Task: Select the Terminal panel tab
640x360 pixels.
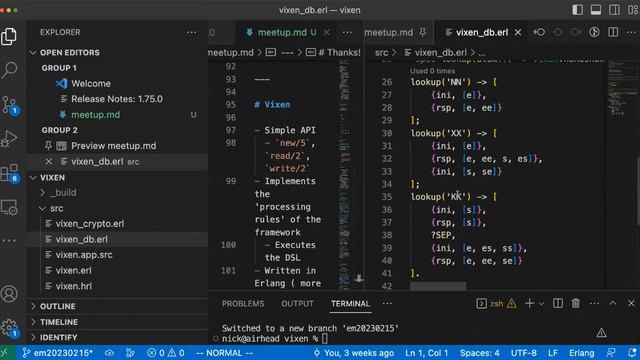Action: (x=350, y=304)
